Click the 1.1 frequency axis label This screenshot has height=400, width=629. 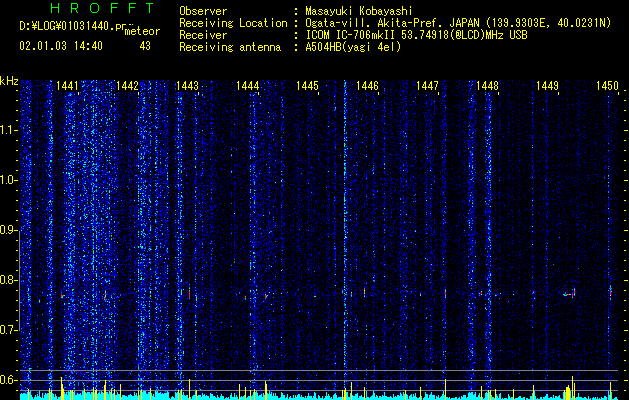[x=9, y=130]
